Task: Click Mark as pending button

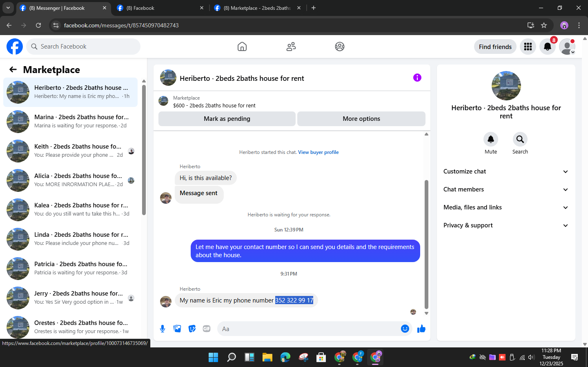Action: [x=227, y=119]
